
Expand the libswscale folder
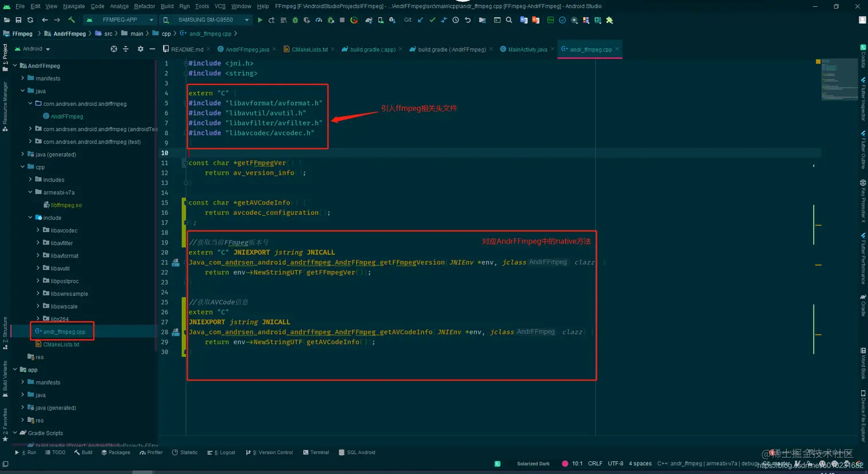[38, 306]
